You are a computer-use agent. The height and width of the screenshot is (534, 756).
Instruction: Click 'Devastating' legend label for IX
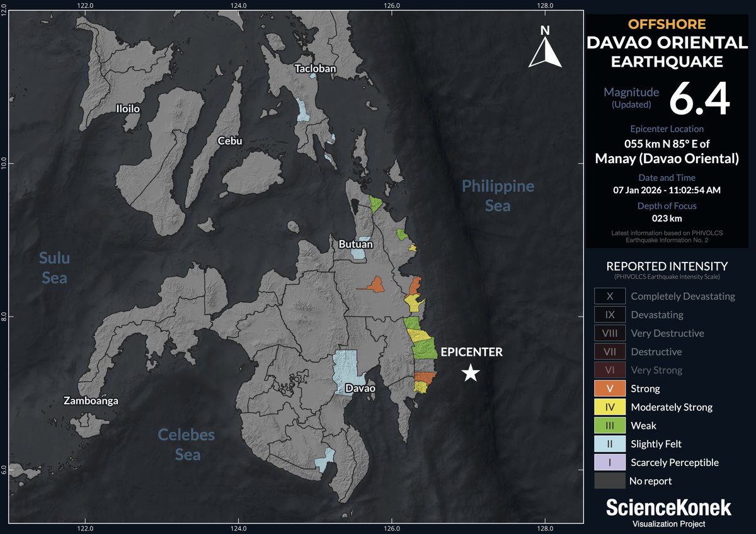pos(657,314)
